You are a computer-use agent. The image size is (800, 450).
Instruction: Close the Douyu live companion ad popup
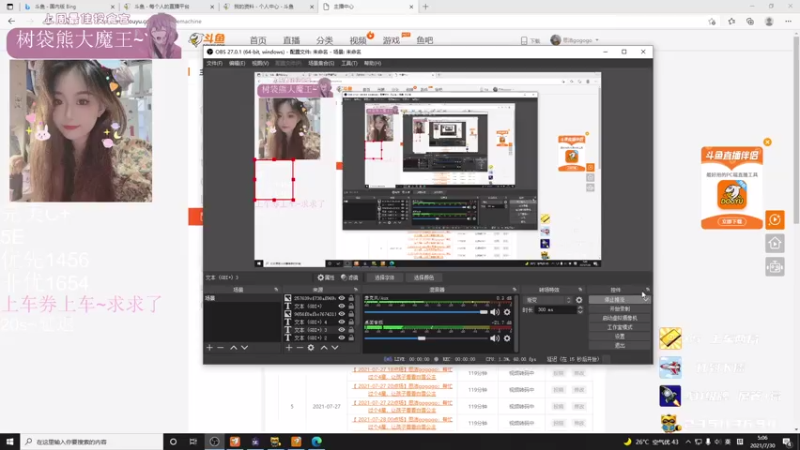tap(767, 142)
